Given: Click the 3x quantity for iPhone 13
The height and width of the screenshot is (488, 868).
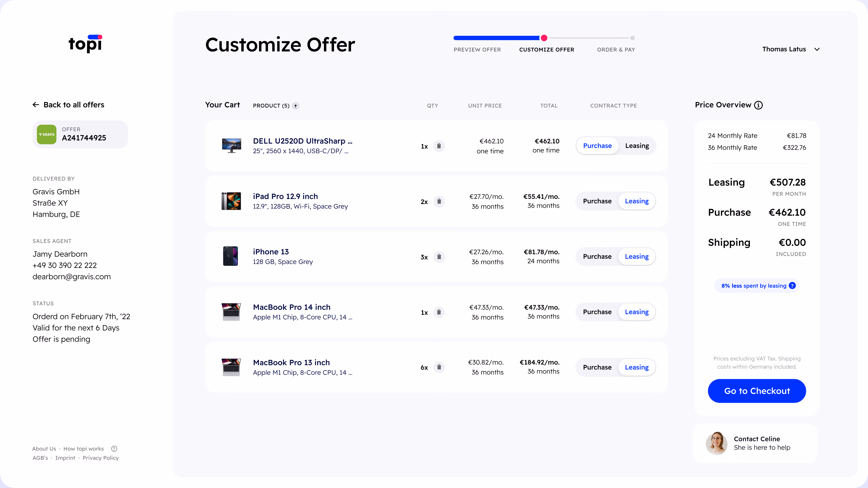Looking at the screenshot, I should tap(424, 257).
